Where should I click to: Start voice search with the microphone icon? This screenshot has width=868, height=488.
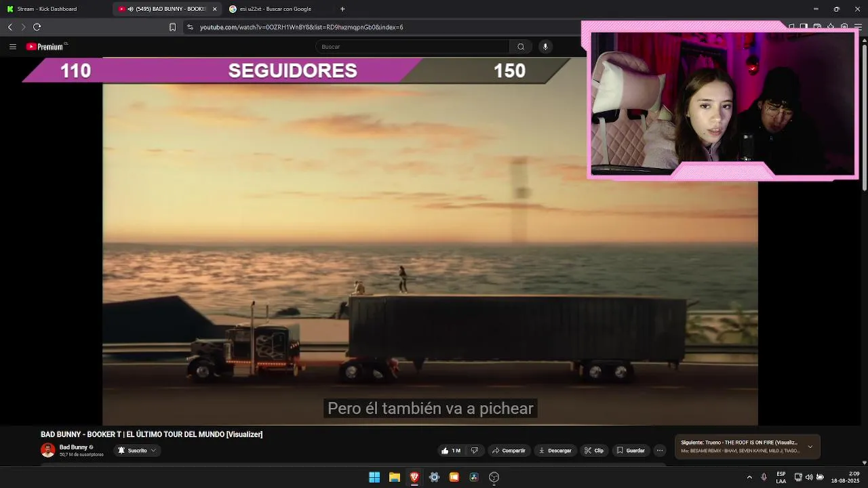coord(545,47)
